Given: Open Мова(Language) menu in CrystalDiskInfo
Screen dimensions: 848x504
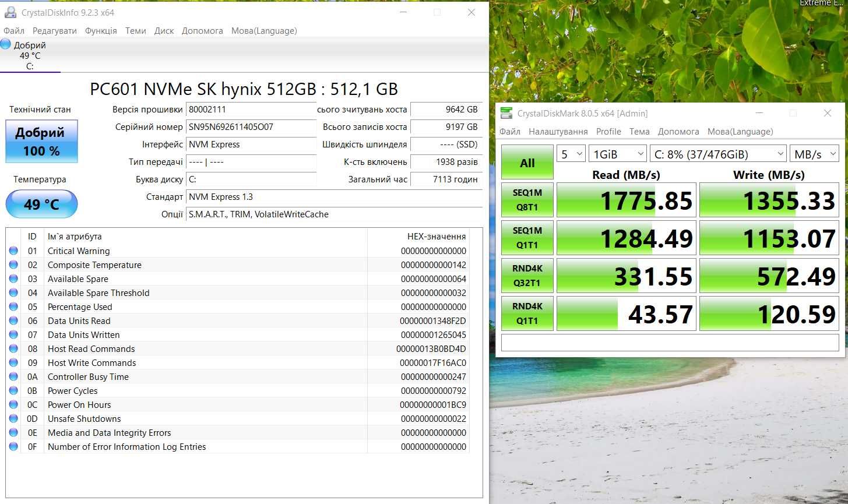Looking at the screenshot, I should point(264,31).
